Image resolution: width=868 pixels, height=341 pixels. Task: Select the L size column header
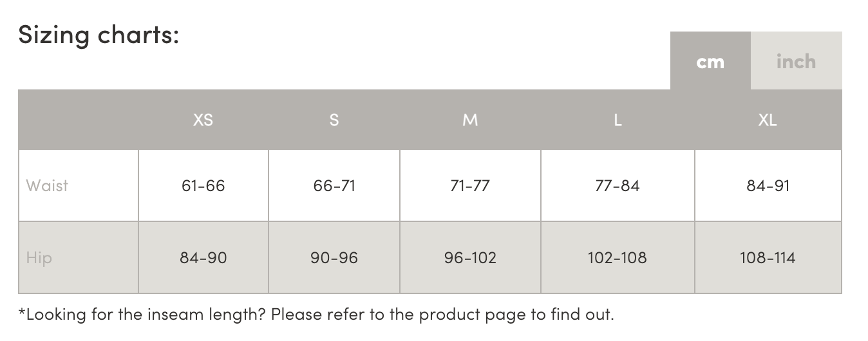pyautogui.click(x=618, y=120)
